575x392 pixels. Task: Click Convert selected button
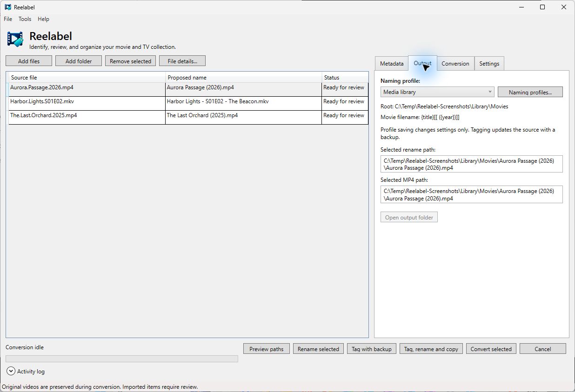click(491, 349)
